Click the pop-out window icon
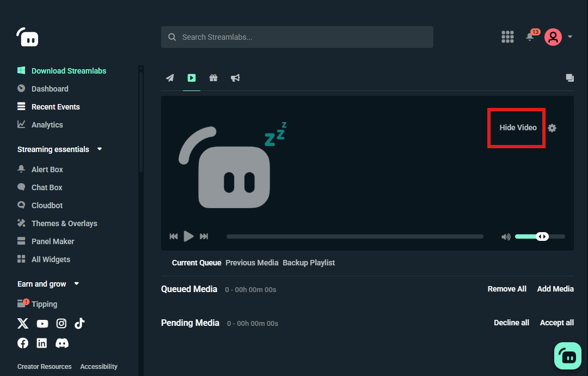This screenshot has height=376, width=588. (569, 78)
